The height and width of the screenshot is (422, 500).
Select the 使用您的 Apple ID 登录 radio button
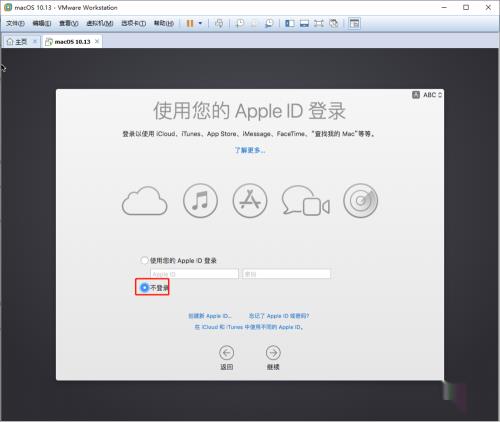coord(144,260)
